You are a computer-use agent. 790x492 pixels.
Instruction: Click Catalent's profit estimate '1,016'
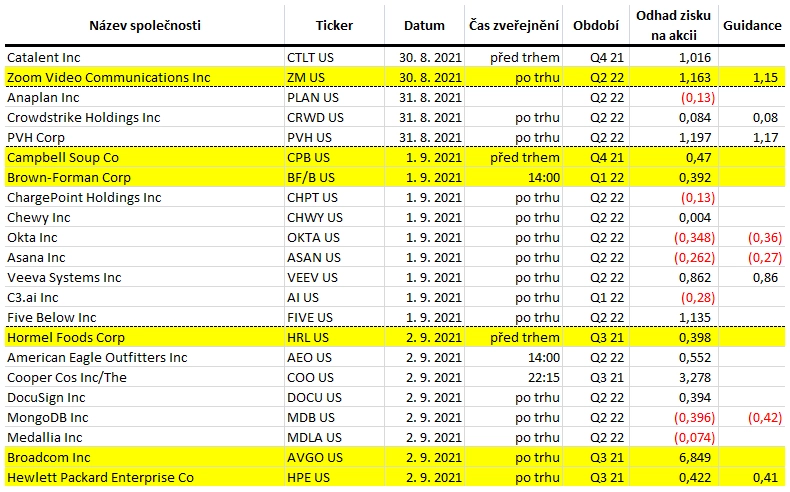(x=695, y=57)
